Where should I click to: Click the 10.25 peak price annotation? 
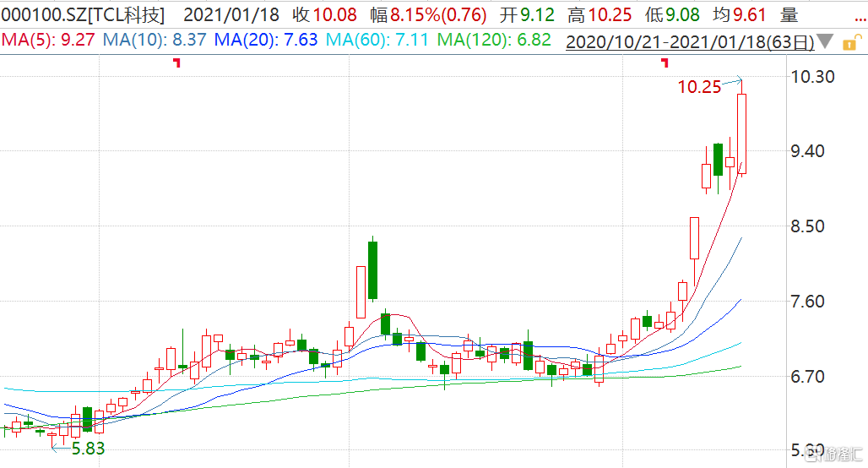point(700,87)
